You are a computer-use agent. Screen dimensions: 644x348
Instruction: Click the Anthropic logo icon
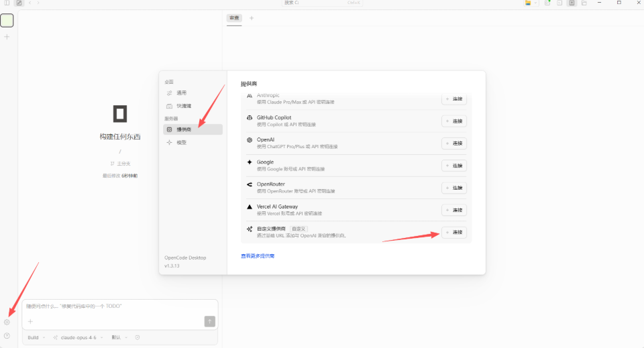coord(250,96)
